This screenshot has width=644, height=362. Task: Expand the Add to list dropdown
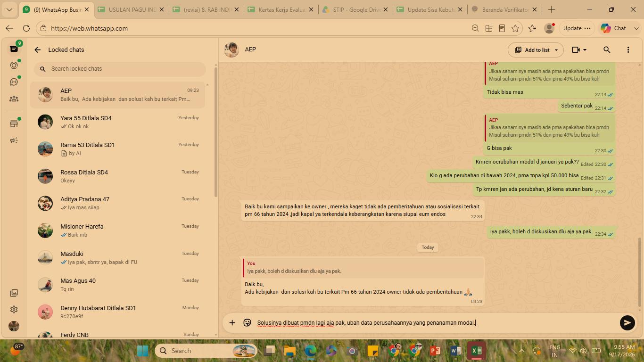(536, 49)
